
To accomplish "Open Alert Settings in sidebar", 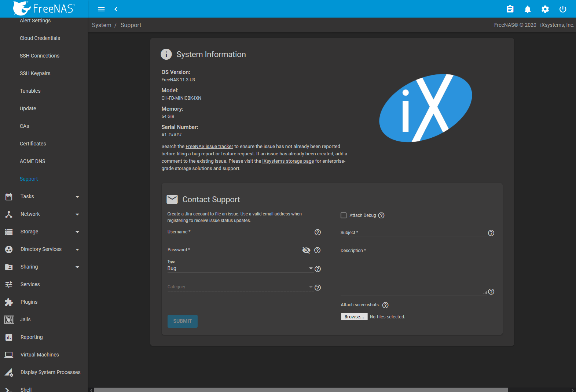I will [x=35, y=21].
